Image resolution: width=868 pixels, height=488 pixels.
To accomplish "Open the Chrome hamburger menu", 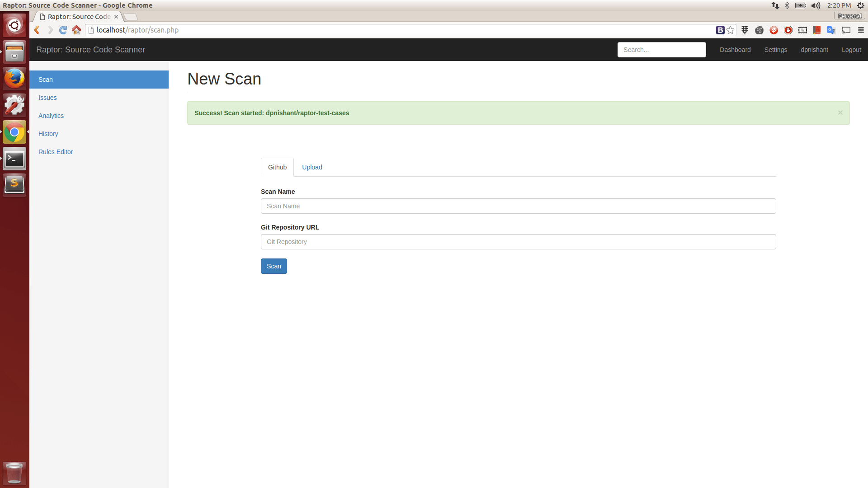I will [861, 30].
